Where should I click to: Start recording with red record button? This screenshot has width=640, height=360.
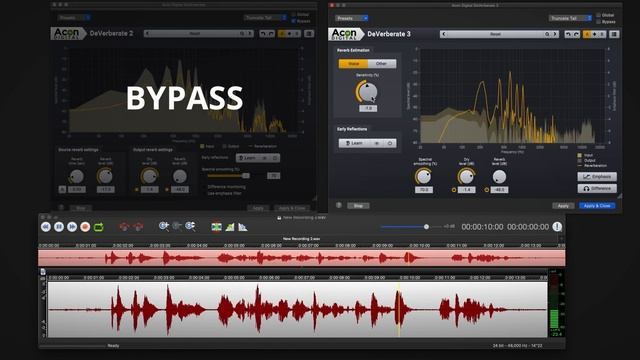point(85,227)
